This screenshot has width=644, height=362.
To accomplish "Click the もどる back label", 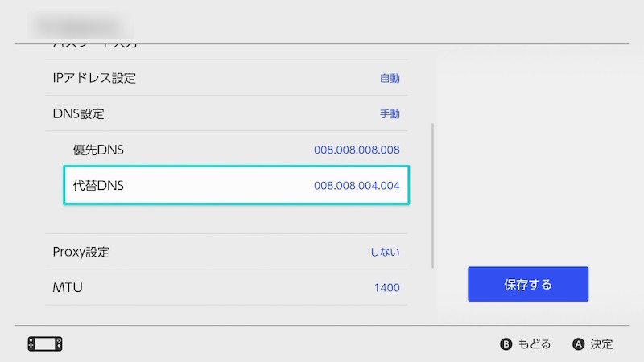I will [x=535, y=344].
